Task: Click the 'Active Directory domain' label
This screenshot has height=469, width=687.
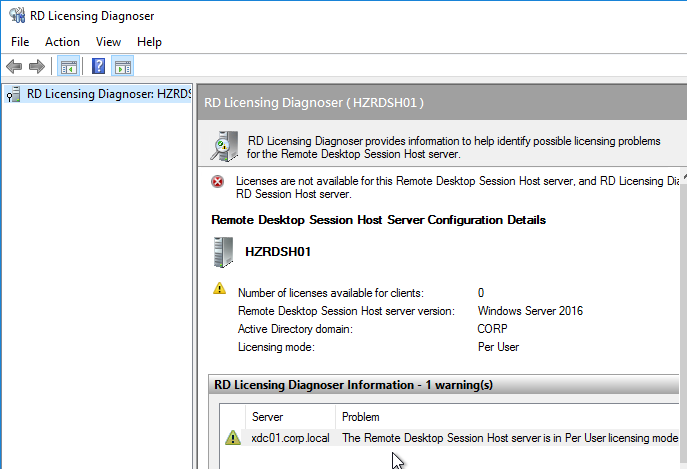Action: tap(295, 329)
